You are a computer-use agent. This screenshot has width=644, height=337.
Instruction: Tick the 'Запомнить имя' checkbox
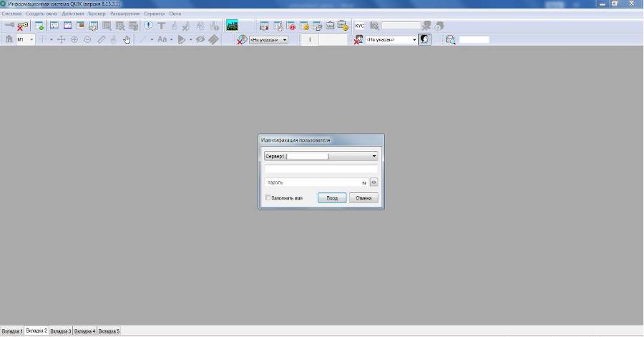coord(268,197)
